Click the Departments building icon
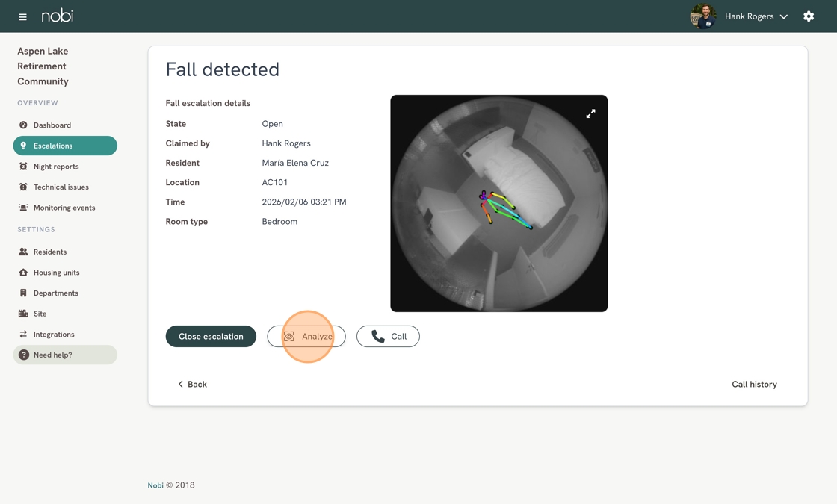 23,293
